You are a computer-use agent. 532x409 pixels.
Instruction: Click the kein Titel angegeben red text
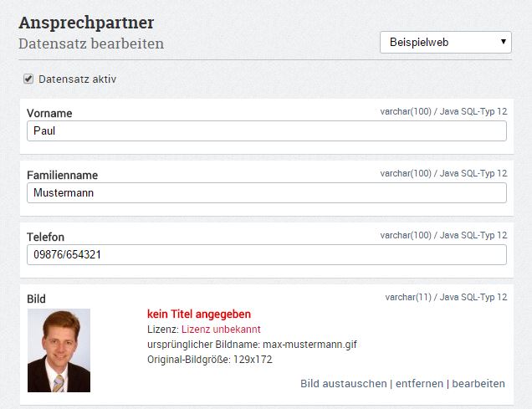tap(199, 314)
